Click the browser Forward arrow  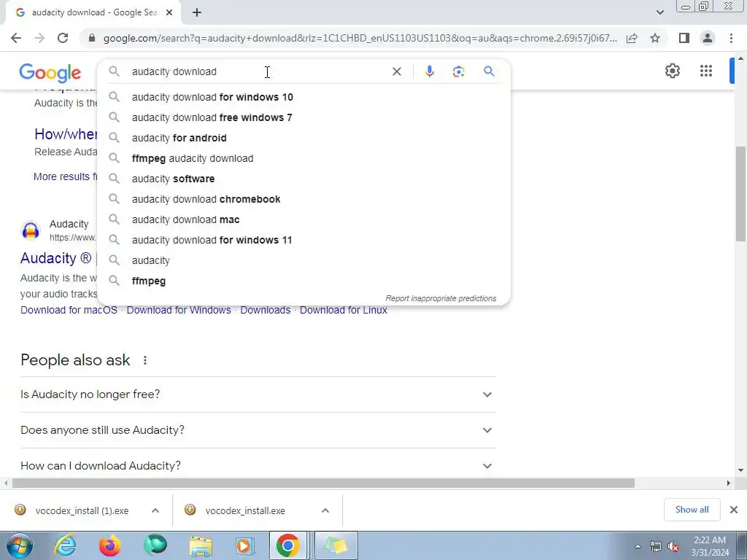tap(39, 38)
